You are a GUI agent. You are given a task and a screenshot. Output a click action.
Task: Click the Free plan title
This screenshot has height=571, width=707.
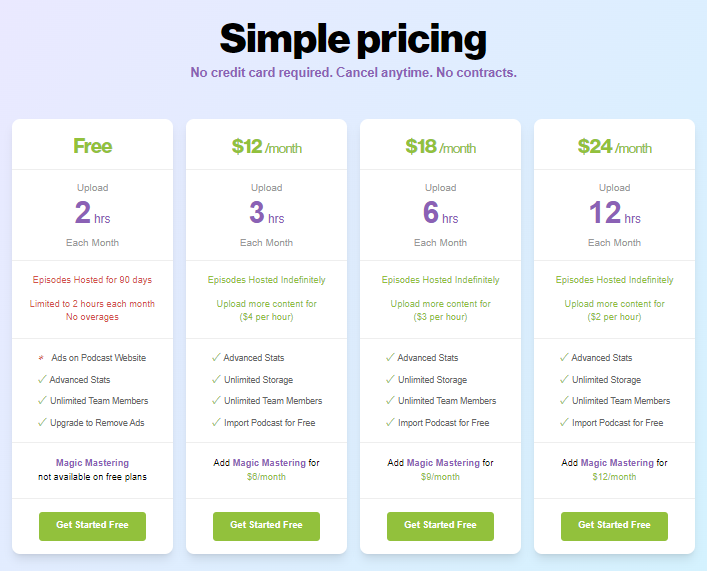(x=92, y=146)
